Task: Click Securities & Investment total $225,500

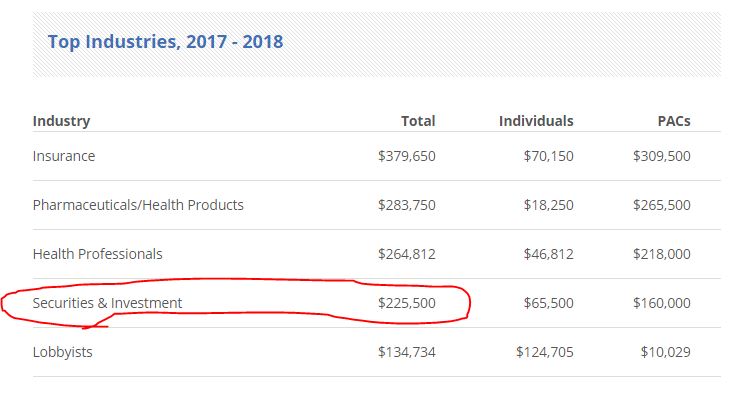Action: coord(406,303)
